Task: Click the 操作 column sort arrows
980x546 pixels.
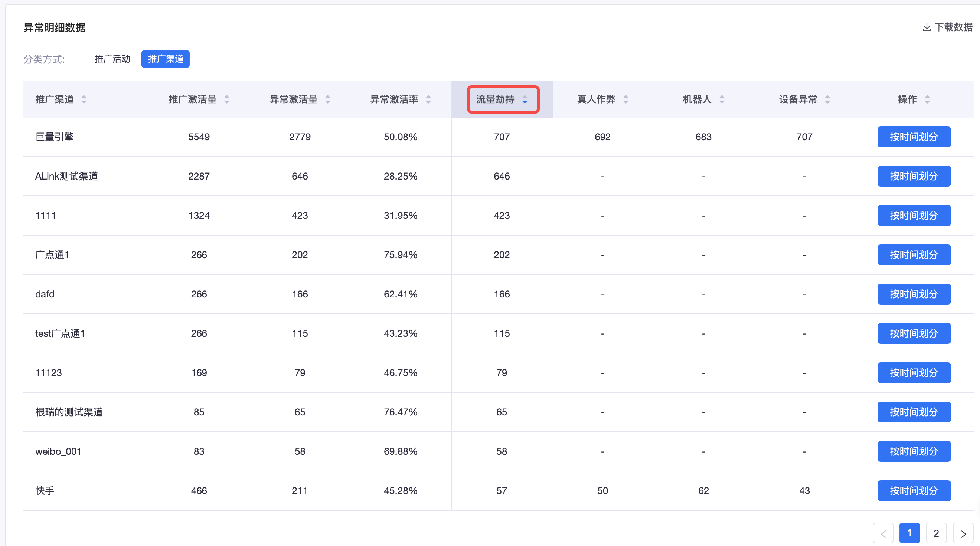Action: (928, 100)
